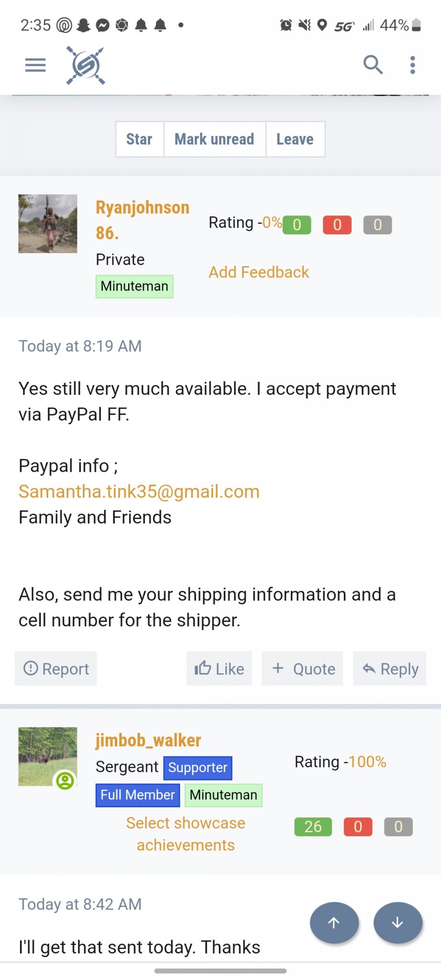
Task: Reply to Ryanjohnson's message
Action: click(x=390, y=668)
